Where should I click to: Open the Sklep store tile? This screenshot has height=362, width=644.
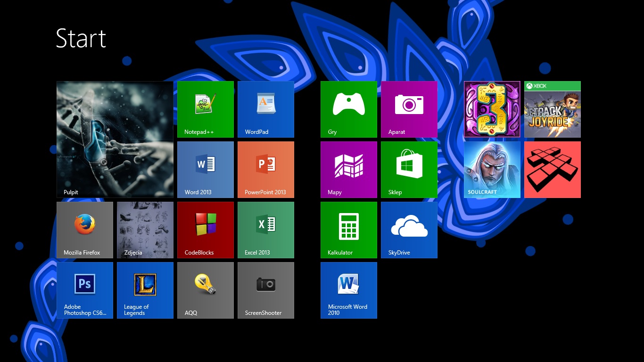pyautogui.click(x=409, y=170)
